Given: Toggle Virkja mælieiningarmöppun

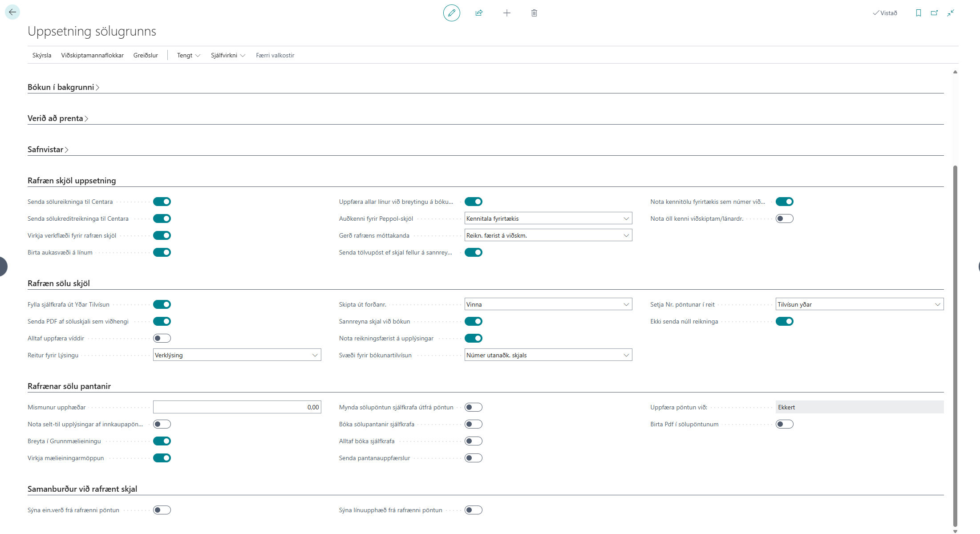Looking at the screenshot, I should [x=162, y=458].
